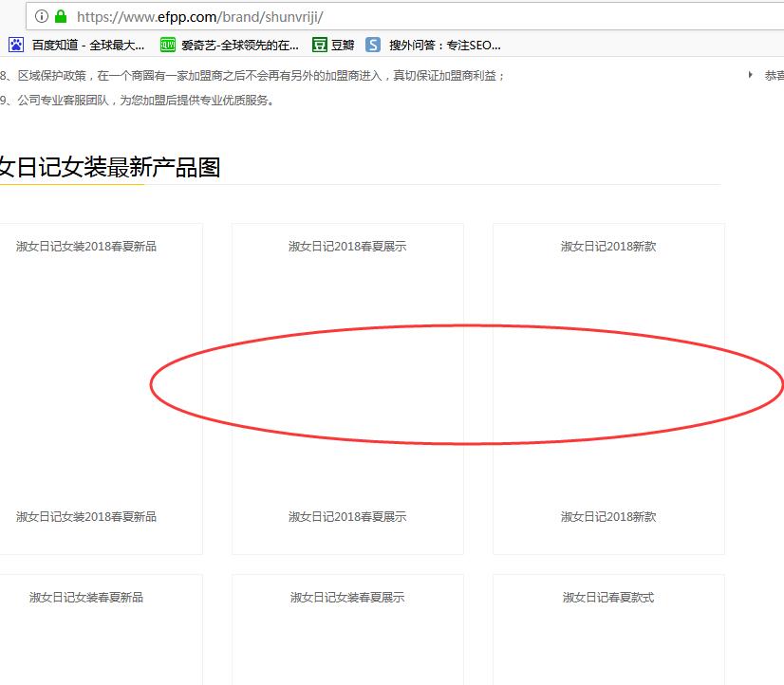The width and height of the screenshot is (784, 685).
Task: Click the green iQiyi bookmark icon
Action: pyautogui.click(x=167, y=45)
